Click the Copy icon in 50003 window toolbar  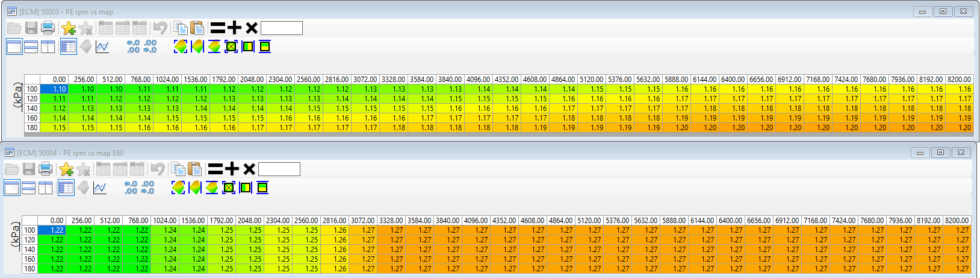click(x=180, y=28)
